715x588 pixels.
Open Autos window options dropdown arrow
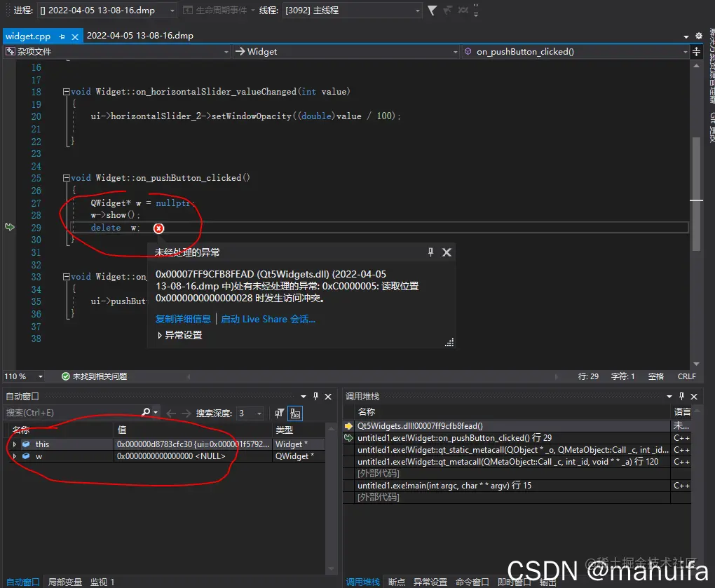304,397
